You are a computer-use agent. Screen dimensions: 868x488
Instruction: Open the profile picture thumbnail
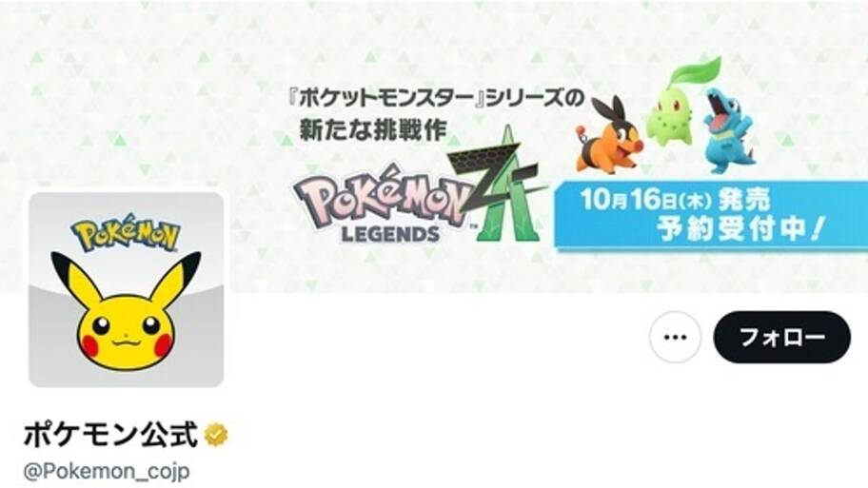pyautogui.click(x=127, y=289)
